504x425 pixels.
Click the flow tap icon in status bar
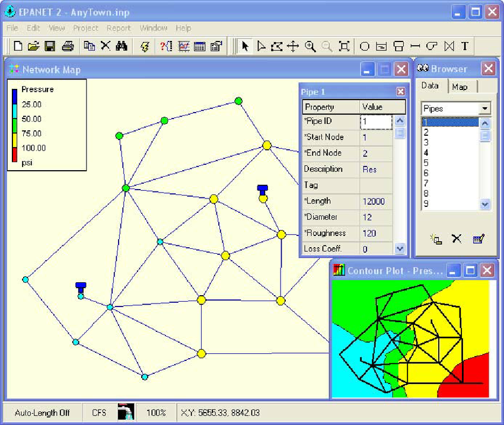click(x=126, y=412)
